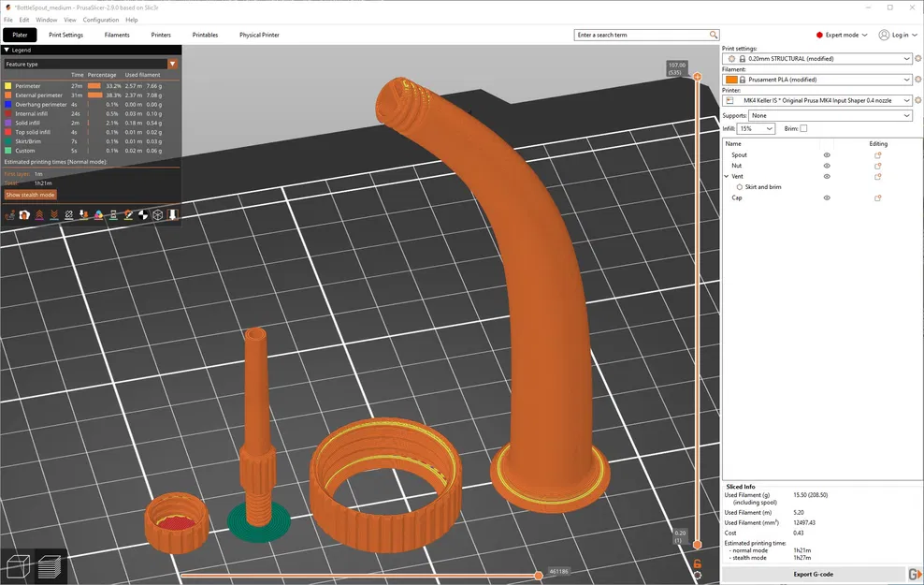This screenshot has width=924, height=585.
Task: Click Spout editing icon
Action: pyautogui.click(x=877, y=155)
